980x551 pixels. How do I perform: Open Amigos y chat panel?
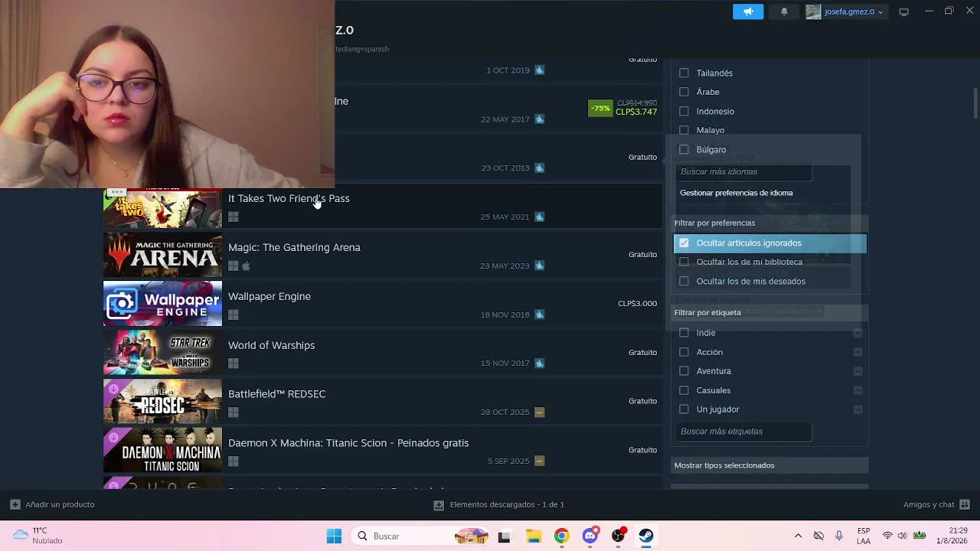(936, 504)
